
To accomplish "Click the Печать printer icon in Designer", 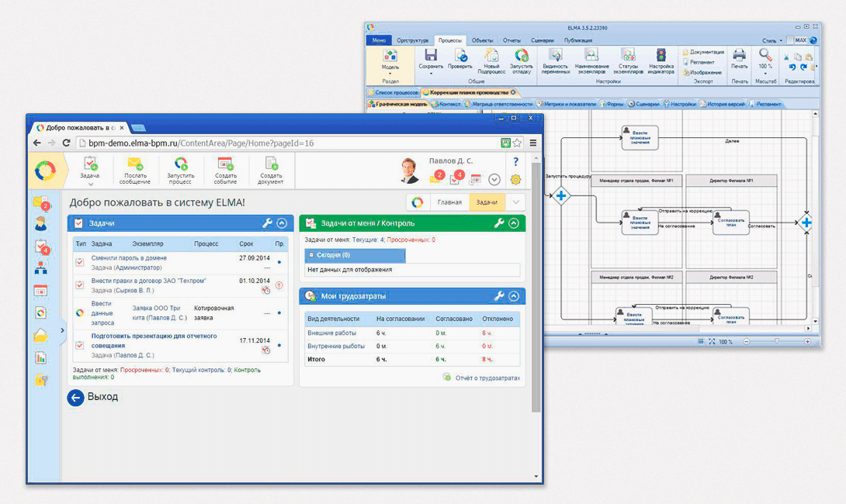I will 739,55.
